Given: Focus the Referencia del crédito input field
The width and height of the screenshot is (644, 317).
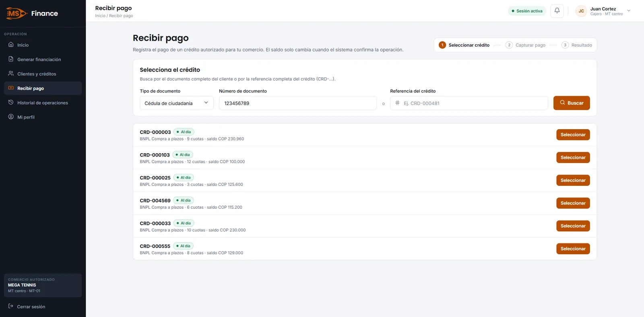Looking at the screenshot, I should coord(469,103).
